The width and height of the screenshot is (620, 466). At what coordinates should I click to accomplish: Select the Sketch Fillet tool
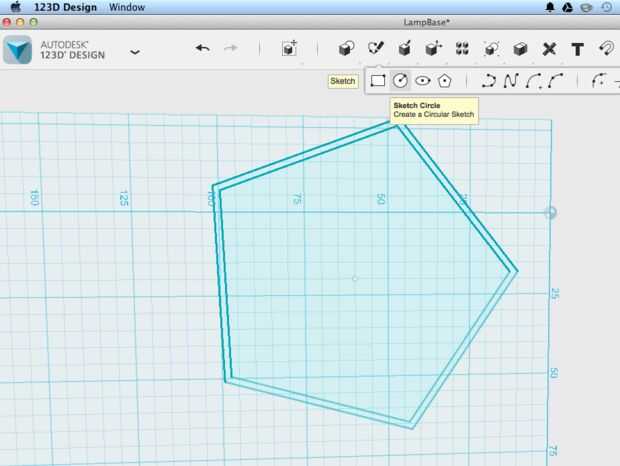pyautogui.click(x=599, y=81)
